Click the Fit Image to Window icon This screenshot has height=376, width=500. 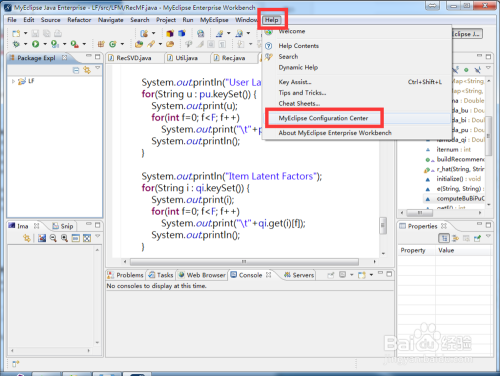(76, 238)
